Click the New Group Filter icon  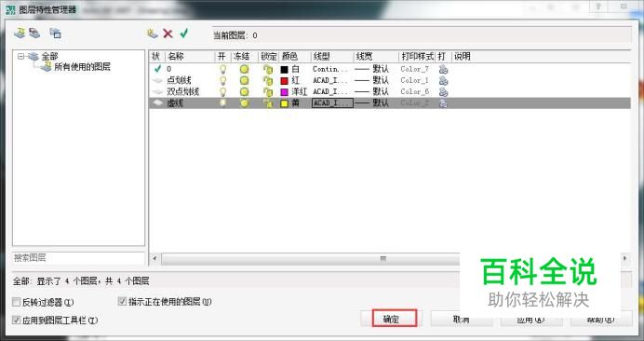tap(34, 33)
